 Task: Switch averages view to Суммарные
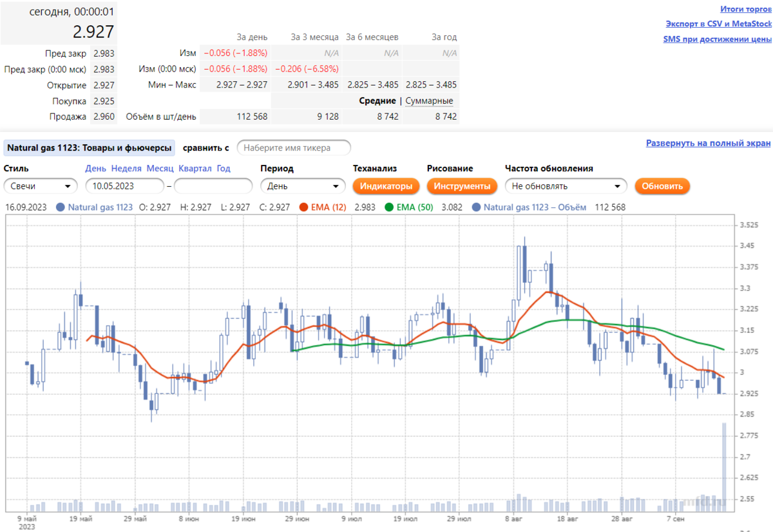tap(429, 100)
